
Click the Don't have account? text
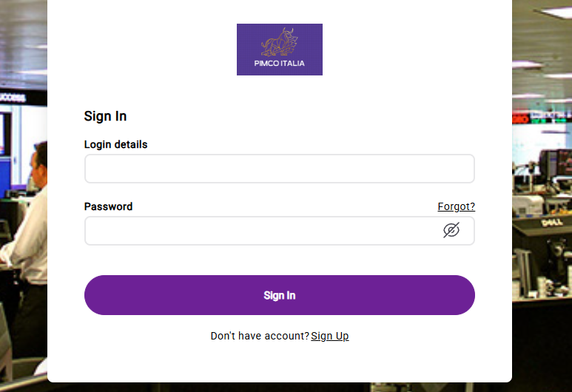pos(260,336)
